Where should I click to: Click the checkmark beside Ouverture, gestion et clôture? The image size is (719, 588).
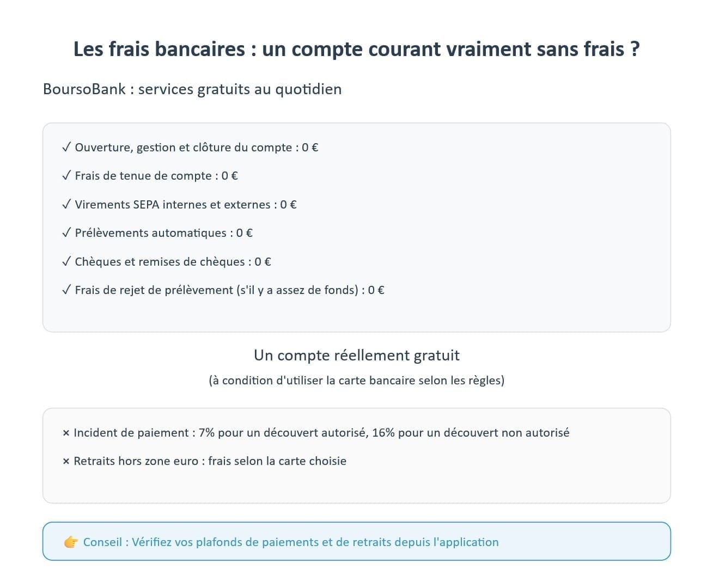tap(66, 147)
